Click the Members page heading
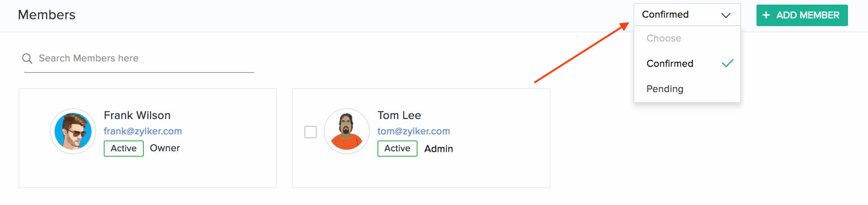Viewport: 868px width, 205px height. click(x=47, y=15)
